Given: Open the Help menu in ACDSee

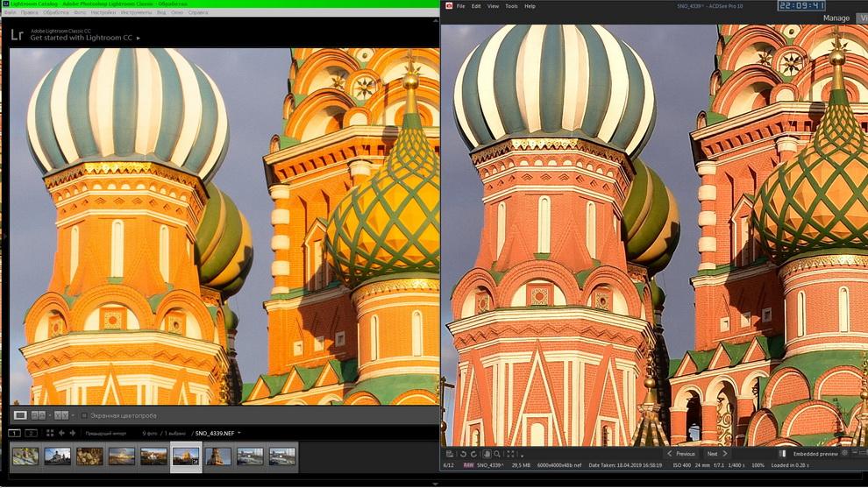Looking at the screenshot, I should (x=530, y=6).
